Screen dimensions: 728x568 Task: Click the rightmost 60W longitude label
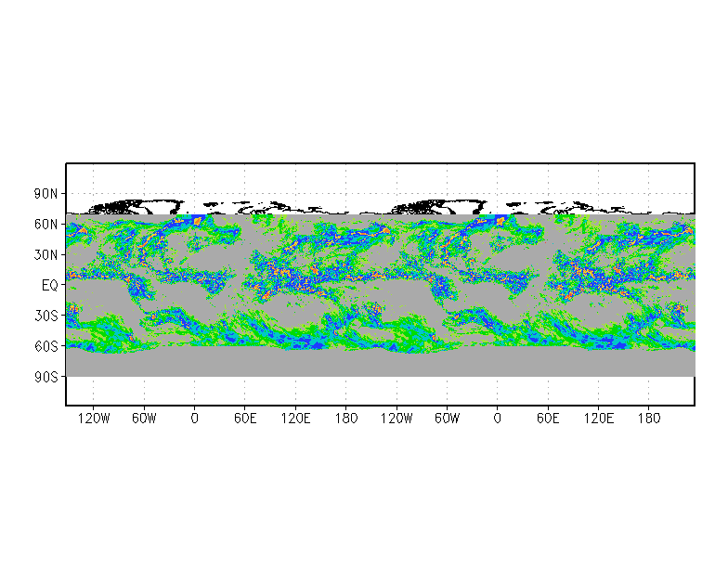point(448,419)
